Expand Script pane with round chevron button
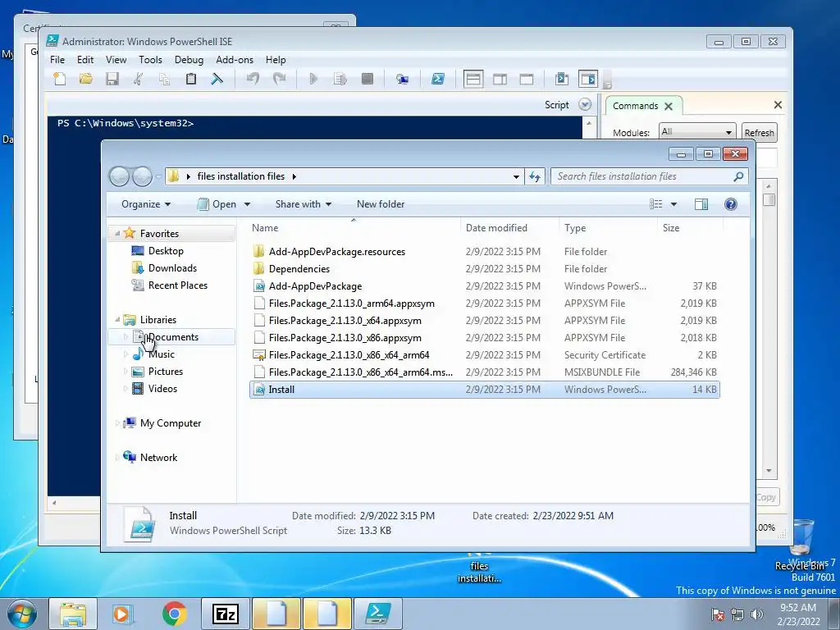This screenshot has height=630, width=840. pyautogui.click(x=585, y=105)
